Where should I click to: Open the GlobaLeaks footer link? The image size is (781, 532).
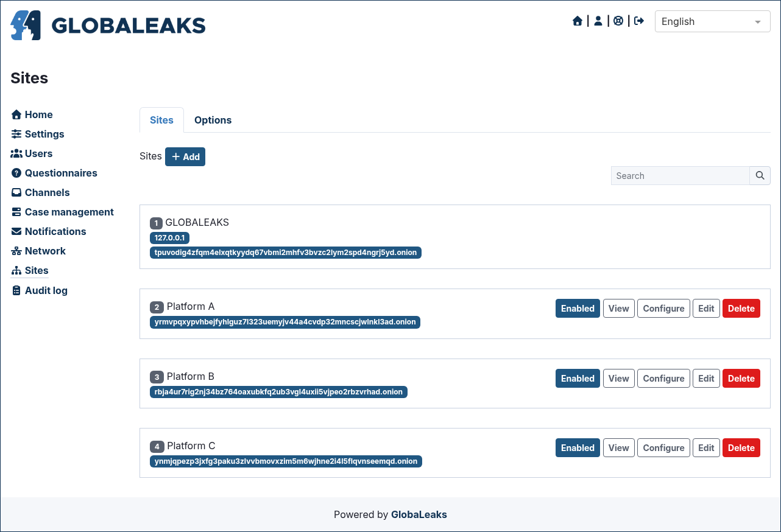click(419, 514)
